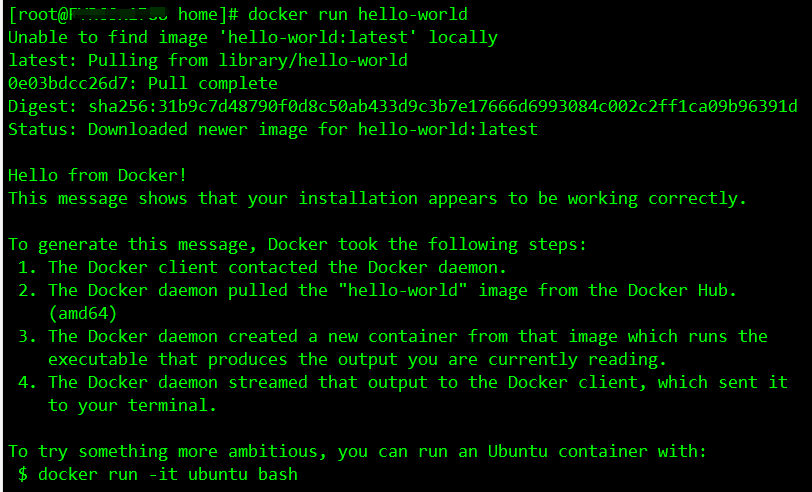The height and width of the screenshot is (492, 812).
Task: Click step 3 about creating a new container
Action: point(393,336)
